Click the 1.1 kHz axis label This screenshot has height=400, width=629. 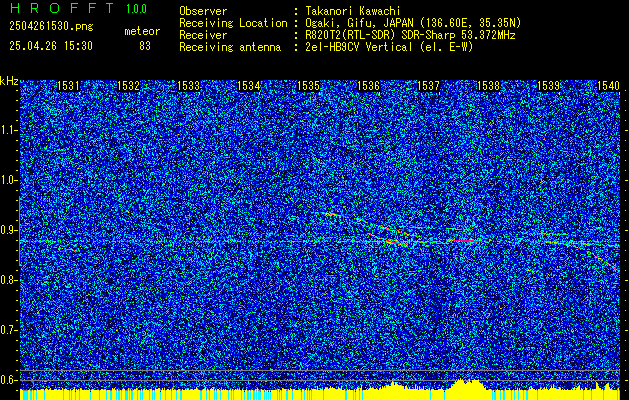pos(9,130)
